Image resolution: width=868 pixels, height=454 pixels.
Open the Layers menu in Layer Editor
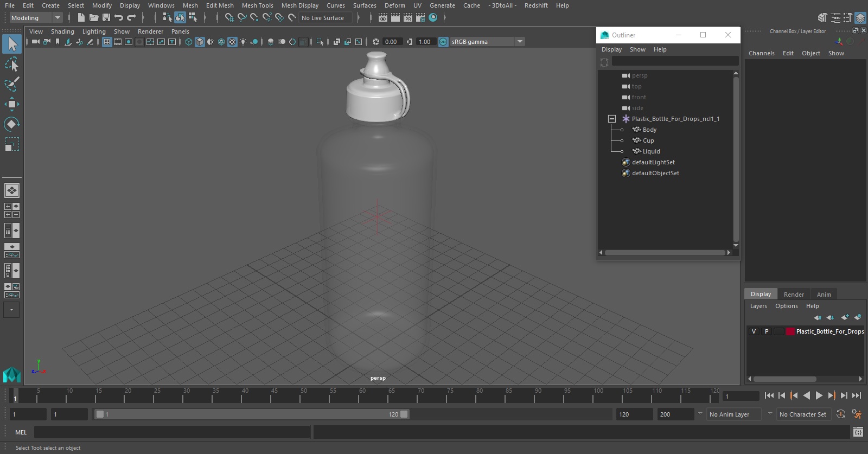pyautogui.click(x=758, y=306)
